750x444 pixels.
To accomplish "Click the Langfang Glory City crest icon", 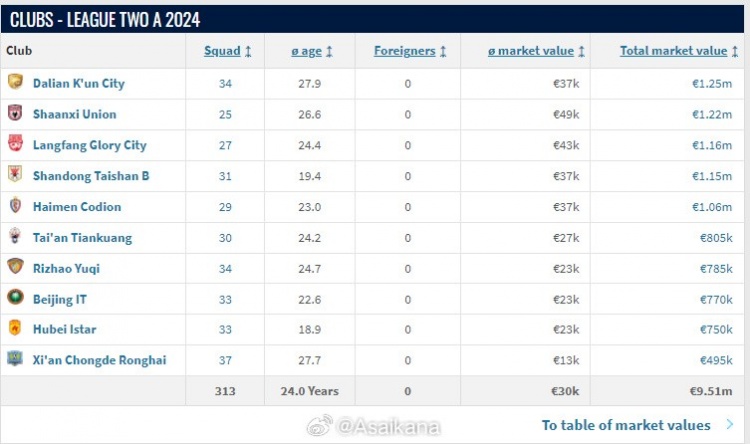I will pyautogui.click(x=15, y=145).
